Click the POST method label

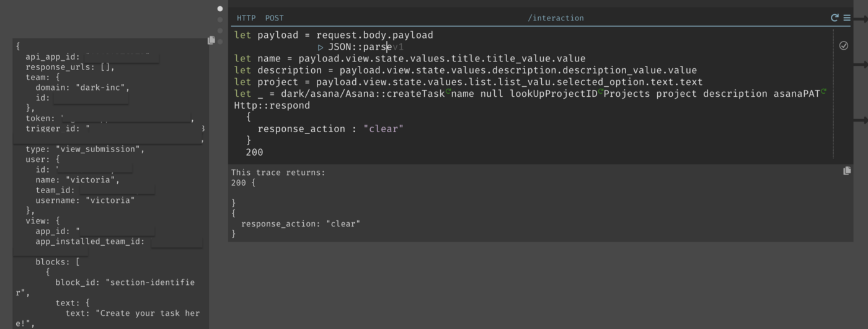point(274,18)
